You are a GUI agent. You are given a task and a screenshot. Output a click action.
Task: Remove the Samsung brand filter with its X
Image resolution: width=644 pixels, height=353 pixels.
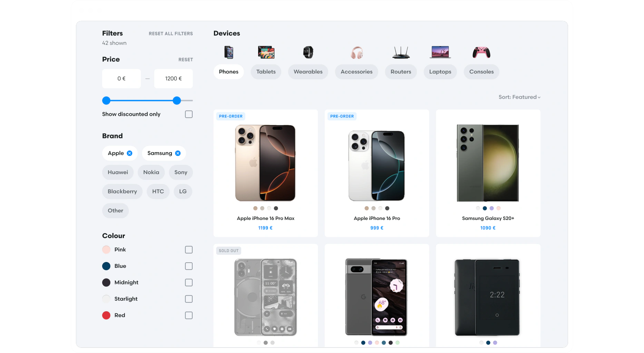[x=178, y=153]
